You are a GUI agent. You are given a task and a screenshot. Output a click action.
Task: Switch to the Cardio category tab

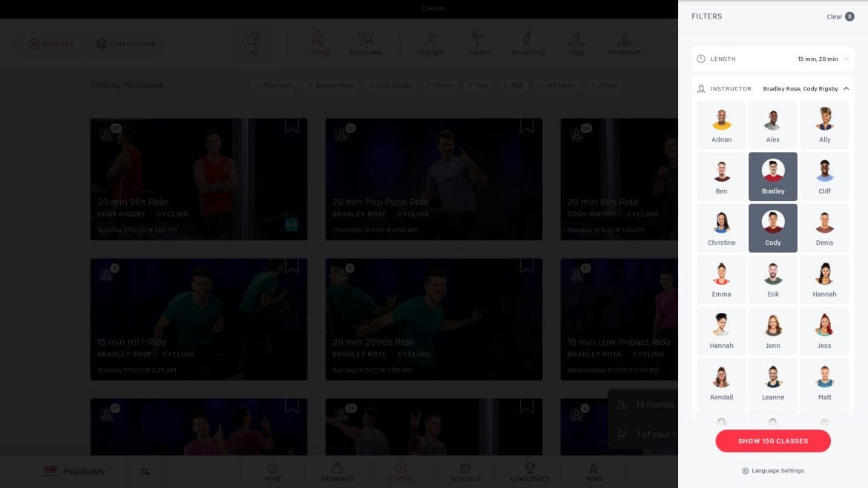coord(479,43)
